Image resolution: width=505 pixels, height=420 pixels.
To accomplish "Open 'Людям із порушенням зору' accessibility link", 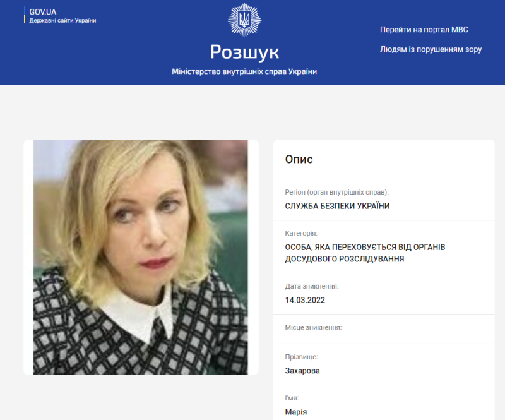I will (x=431, y=49).
